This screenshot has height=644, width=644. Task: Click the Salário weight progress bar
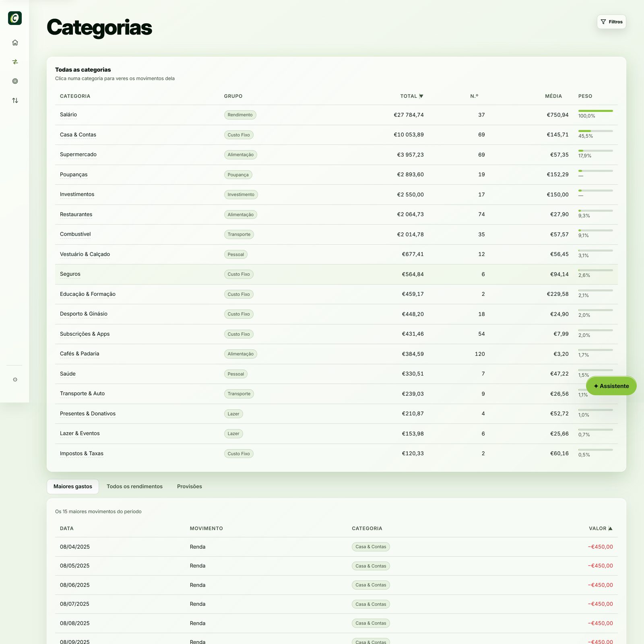pos(595,111)
